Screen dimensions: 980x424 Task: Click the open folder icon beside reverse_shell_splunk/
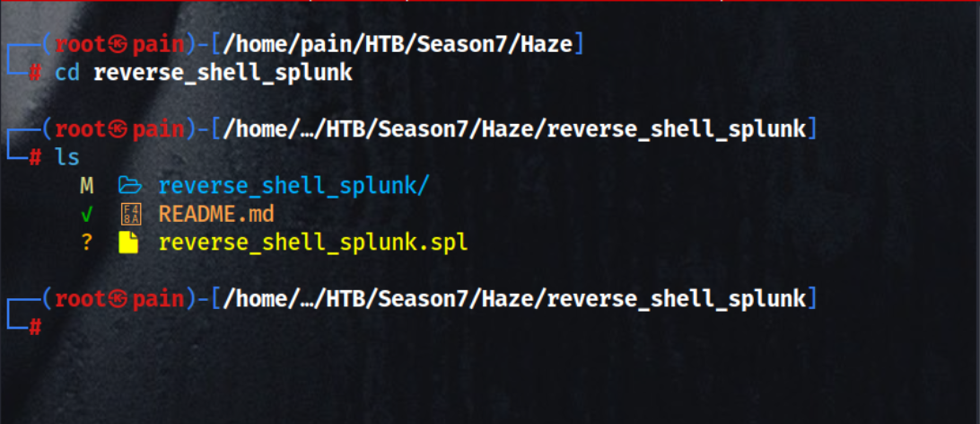click(x=130, y=186)
